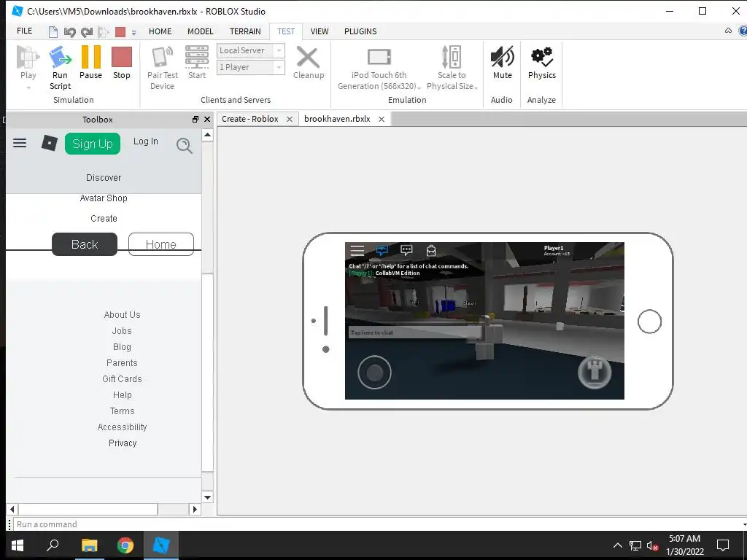Switch to the HOME ribbon tab
747x560 pixels.
tap(160, 31)
